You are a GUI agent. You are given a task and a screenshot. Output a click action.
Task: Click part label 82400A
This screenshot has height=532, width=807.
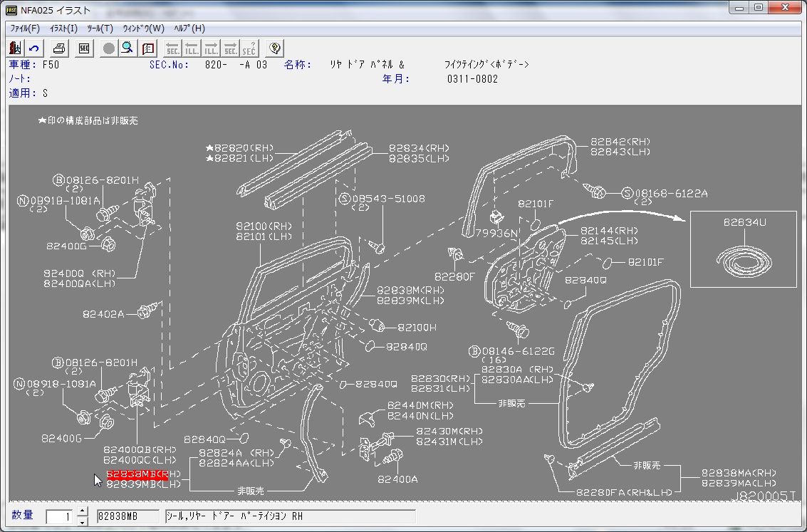(x=397, y=479)
